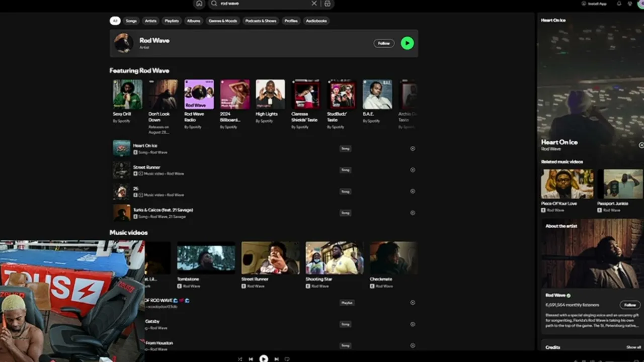Add Turks & Caicos to library
The width and height of the screenshot is (644, 362).
click(413, 213)
